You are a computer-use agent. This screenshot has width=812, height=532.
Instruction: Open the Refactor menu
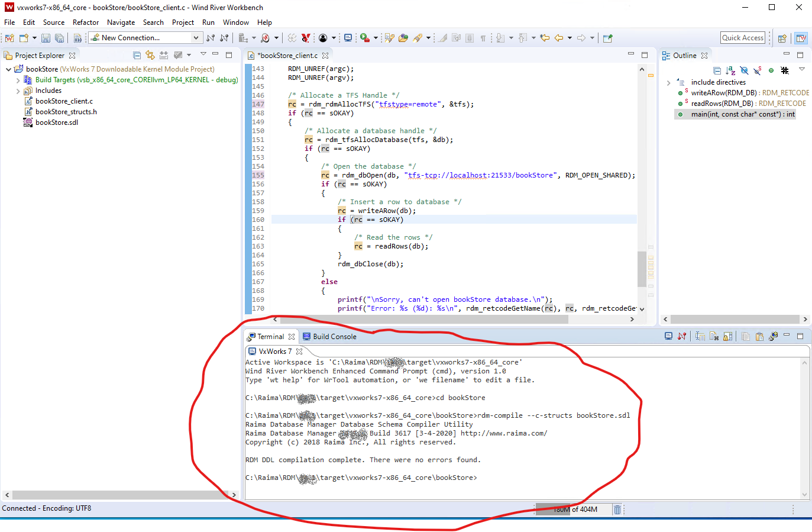[x=86, y=22]
